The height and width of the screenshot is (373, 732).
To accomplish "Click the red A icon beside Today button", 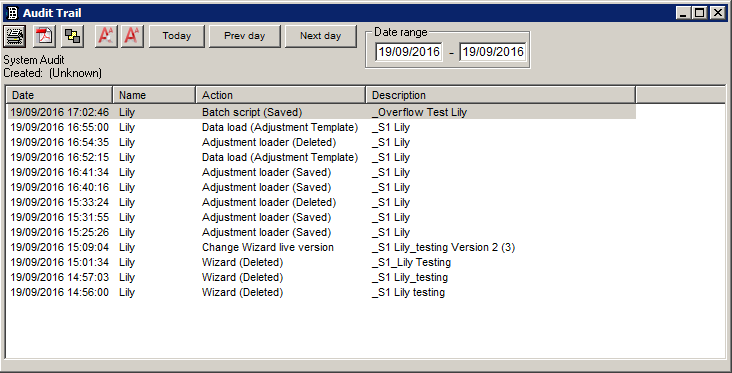I will point(132,36).
